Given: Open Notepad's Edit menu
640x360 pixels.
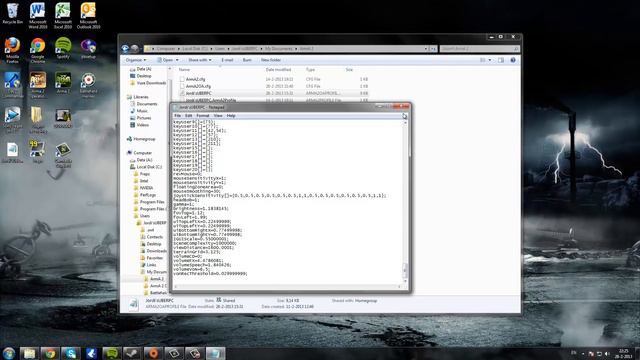Looking at the screenshot, I should 188,116.
